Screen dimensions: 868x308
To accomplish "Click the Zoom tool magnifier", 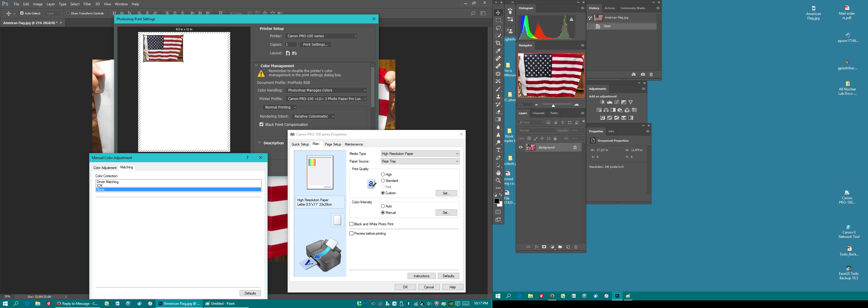I will click(498, 180).
